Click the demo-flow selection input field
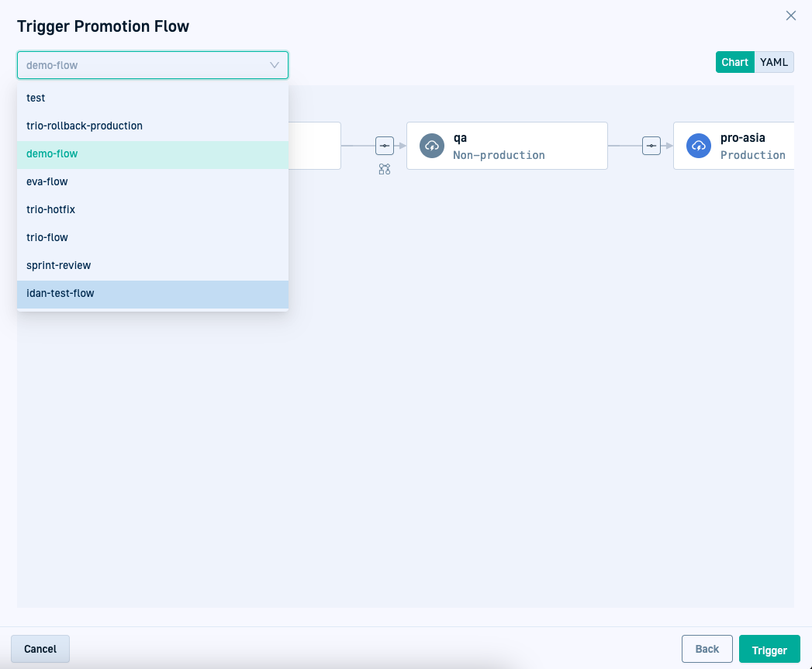The width and height of the screenshot is (812, 669). (140, 65)
